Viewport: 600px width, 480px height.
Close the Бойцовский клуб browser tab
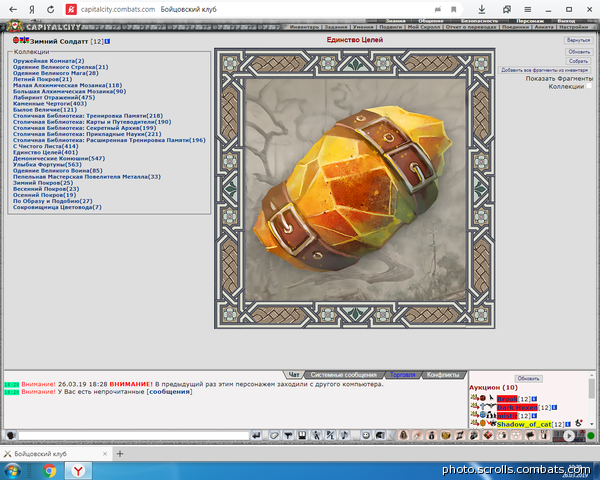tap(105, 454)
